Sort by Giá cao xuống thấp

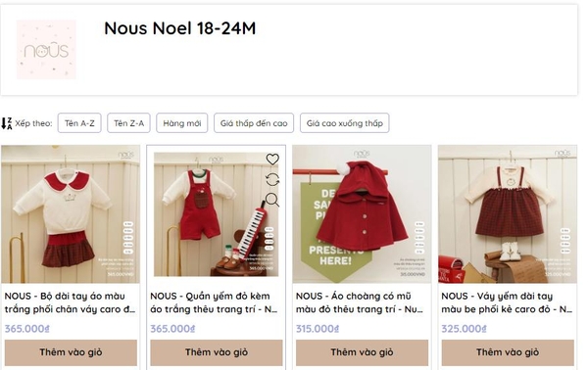[x=345, y=123]
